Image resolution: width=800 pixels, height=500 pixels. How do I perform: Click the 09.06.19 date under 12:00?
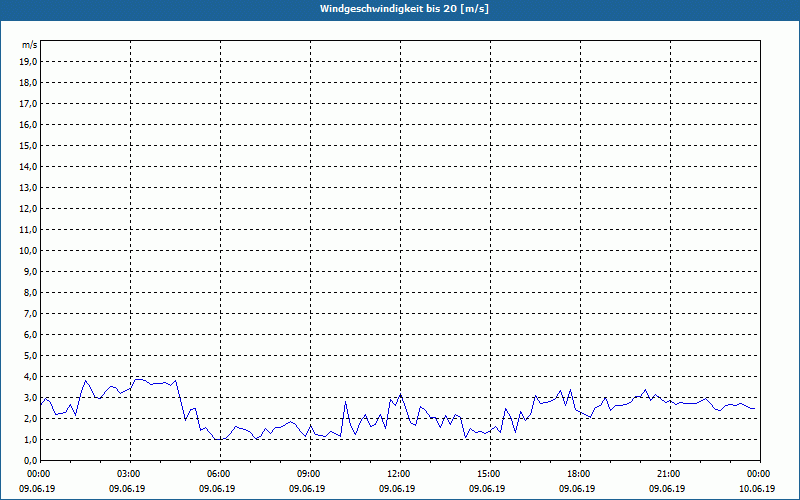click(x=399, y=489)
